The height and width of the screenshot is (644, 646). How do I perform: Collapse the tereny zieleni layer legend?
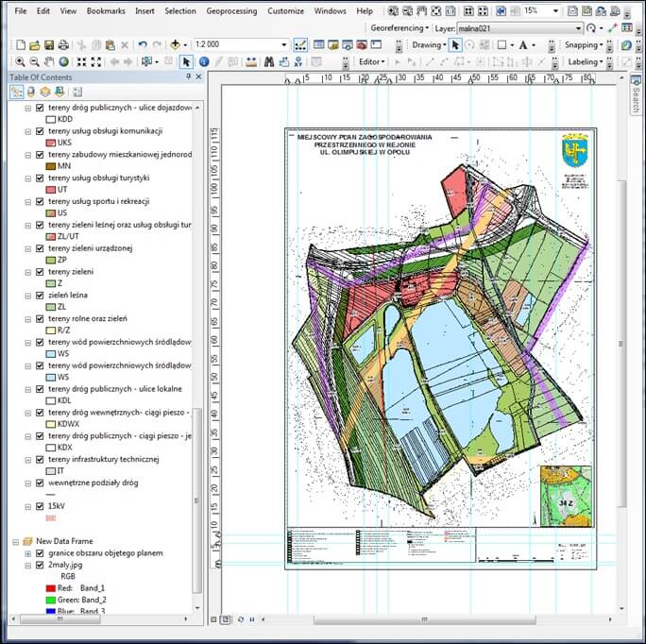click(28, 272)
